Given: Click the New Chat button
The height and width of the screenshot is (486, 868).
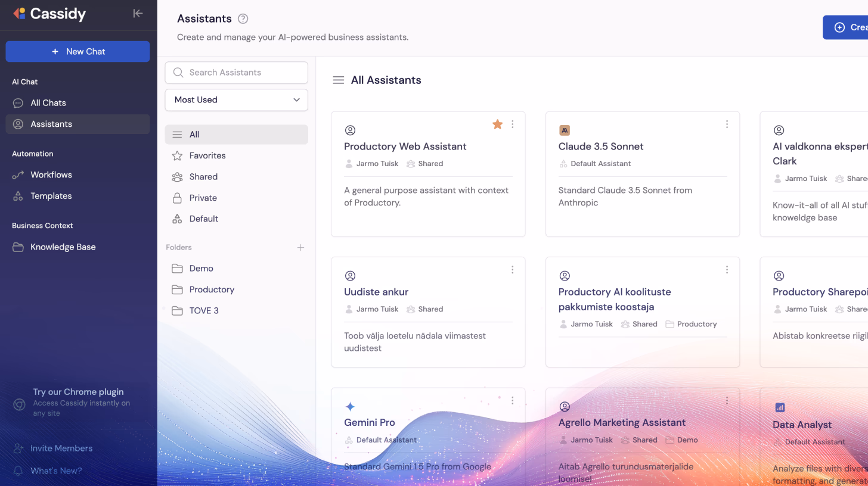Looking at the screenshot, I should point(77,51).
